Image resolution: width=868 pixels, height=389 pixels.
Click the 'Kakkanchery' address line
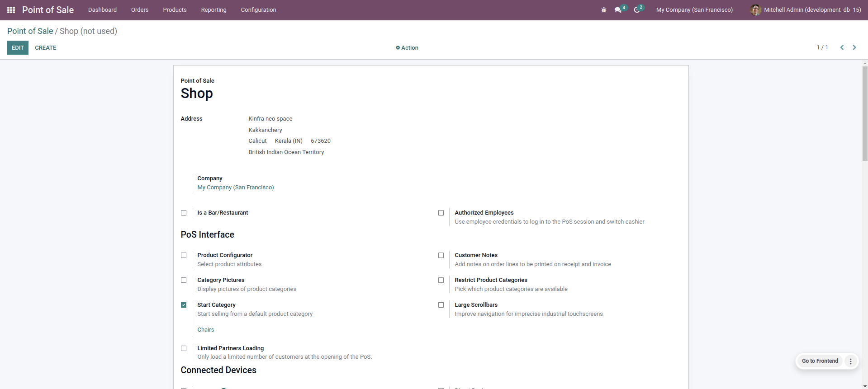tap(266, 130)
